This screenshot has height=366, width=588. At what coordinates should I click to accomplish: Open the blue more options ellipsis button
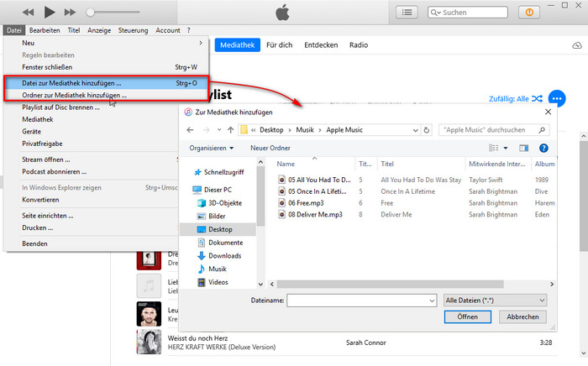coord(557,99)
